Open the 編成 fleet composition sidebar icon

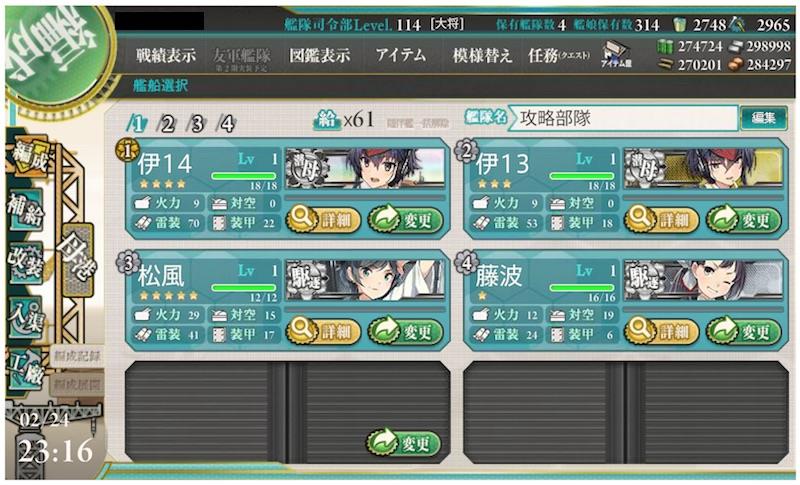click(x=31, y=158)
